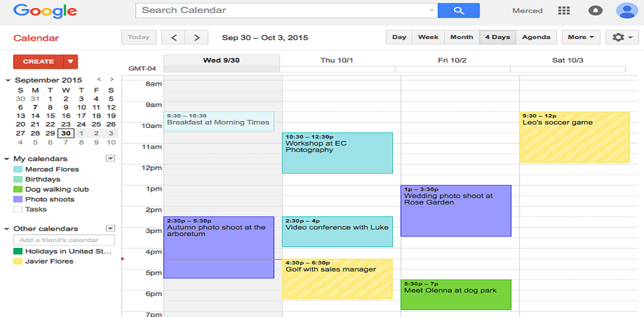Click the search Calendar magnifier icon
644x317 pixels.
pyautogui.click(x=458, y=10)
